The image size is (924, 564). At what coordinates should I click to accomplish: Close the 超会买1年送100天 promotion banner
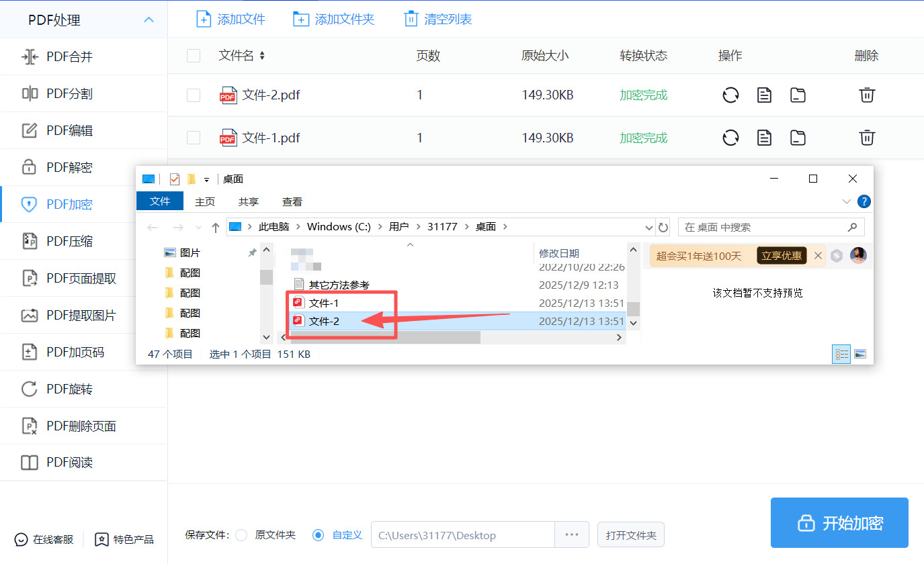point(818,255)
